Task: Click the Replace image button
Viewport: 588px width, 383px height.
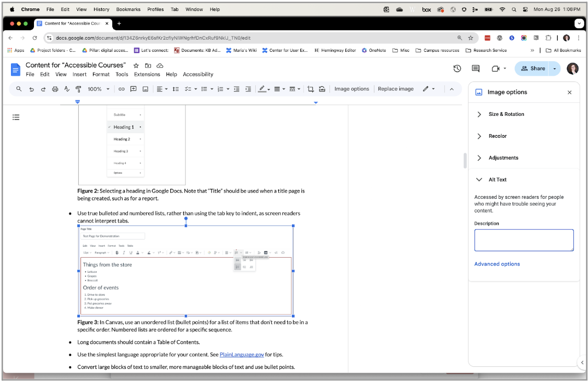Action: click(x=395, y=89)
